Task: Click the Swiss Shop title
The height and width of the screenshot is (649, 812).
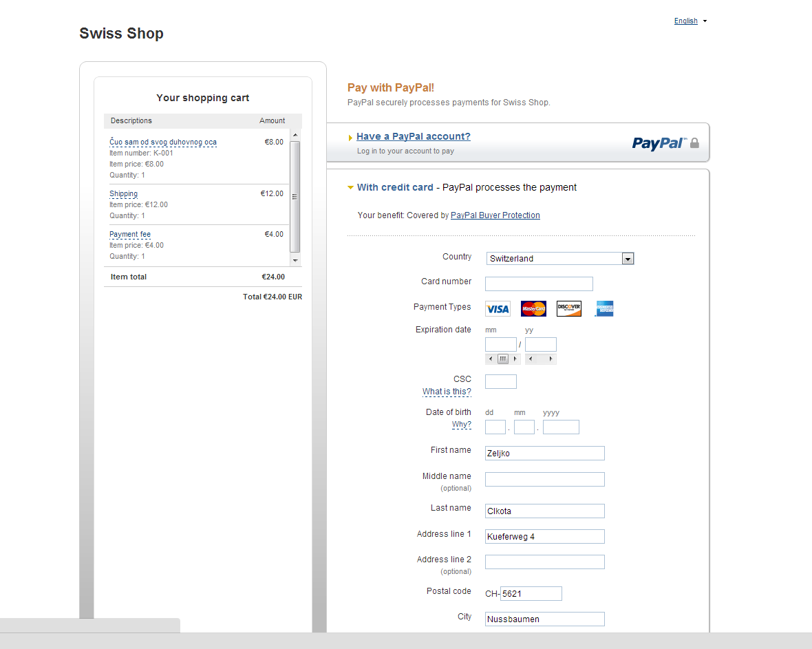Action: (121, 33)
